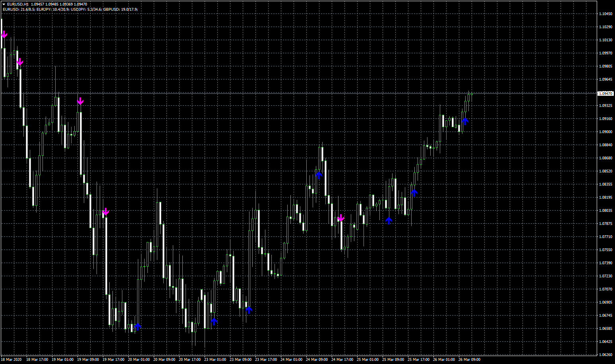Click price label 1.07710
The width and height of the screenshot is (615, 364).
(605, 237)
